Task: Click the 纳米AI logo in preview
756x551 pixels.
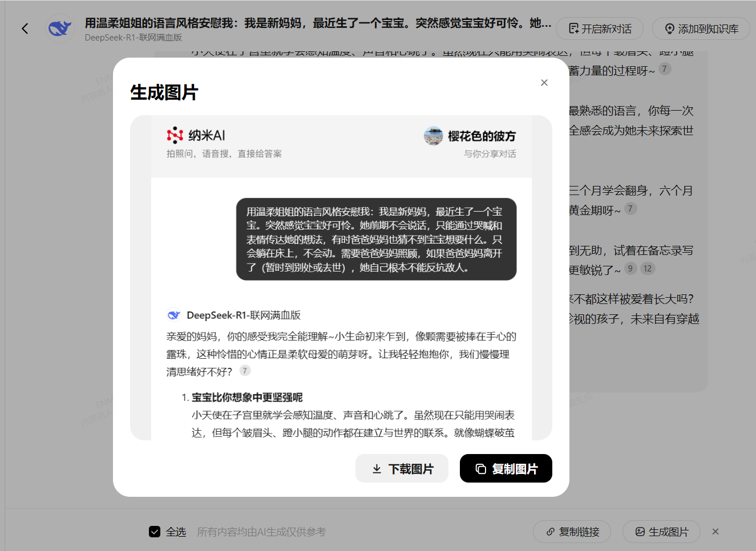Action: pos(175,135)
